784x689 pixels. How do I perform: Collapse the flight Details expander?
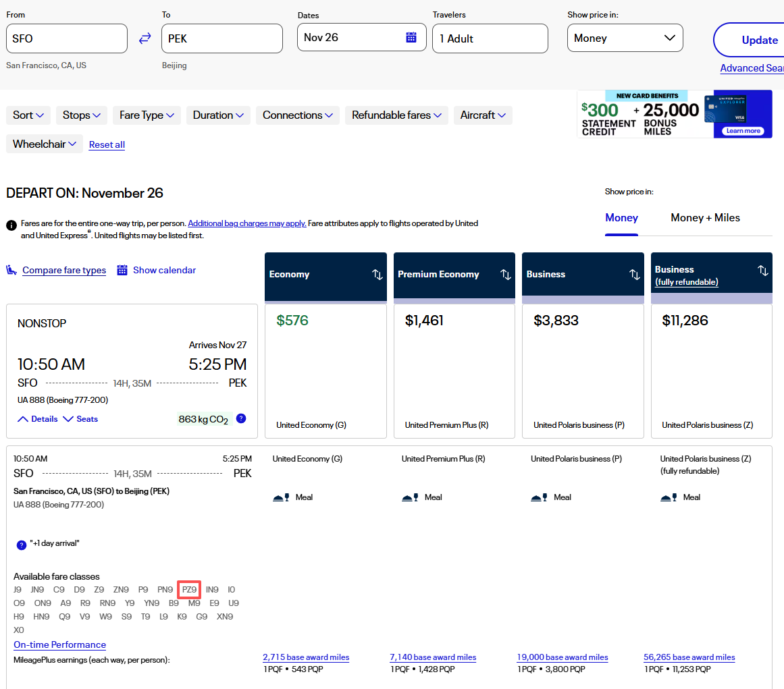[38, 419]
